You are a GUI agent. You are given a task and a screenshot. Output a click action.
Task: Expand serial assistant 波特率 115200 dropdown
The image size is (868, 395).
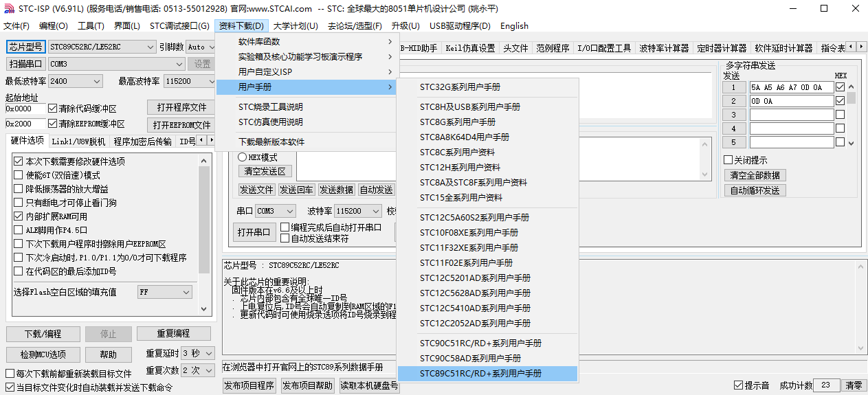[x=375, y=211]
